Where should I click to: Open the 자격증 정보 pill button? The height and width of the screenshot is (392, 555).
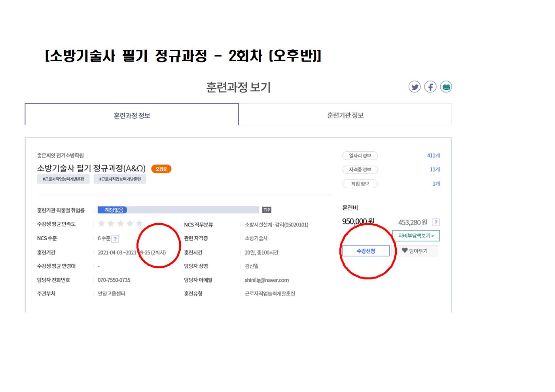(x=360, y=170)
